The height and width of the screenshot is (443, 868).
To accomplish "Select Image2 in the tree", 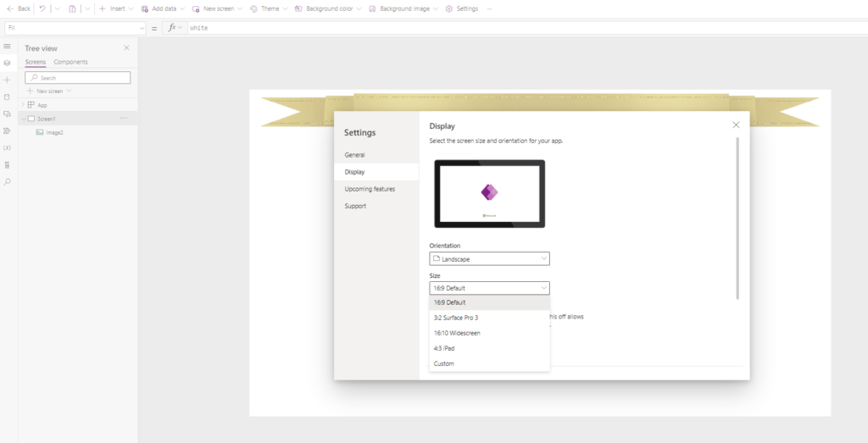I will pos(54,133).
